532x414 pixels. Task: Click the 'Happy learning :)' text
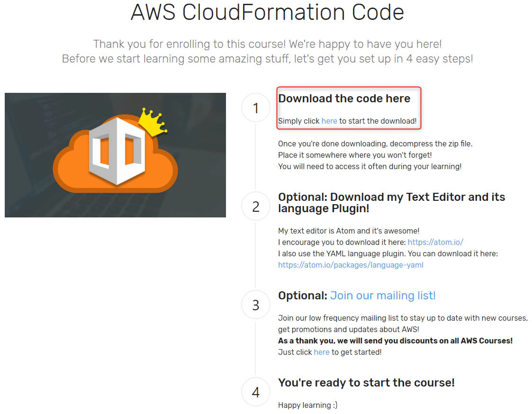(x=308, y=405)
